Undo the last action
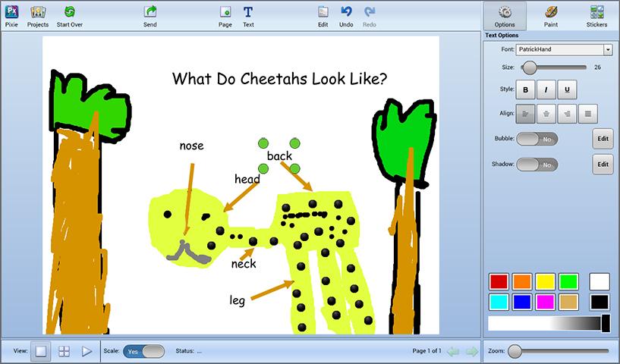 [x=346, y=12]
